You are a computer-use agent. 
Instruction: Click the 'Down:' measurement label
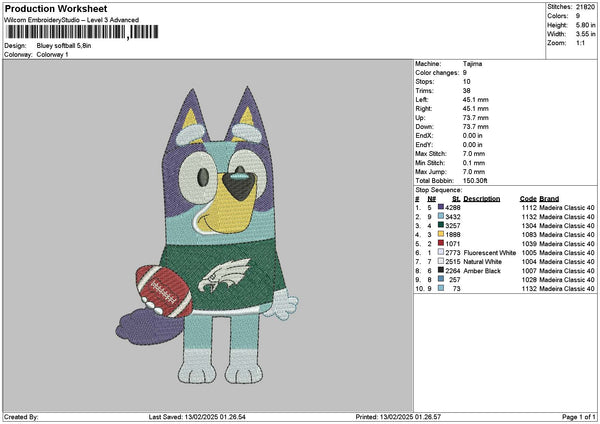click(x=424, y=127)
